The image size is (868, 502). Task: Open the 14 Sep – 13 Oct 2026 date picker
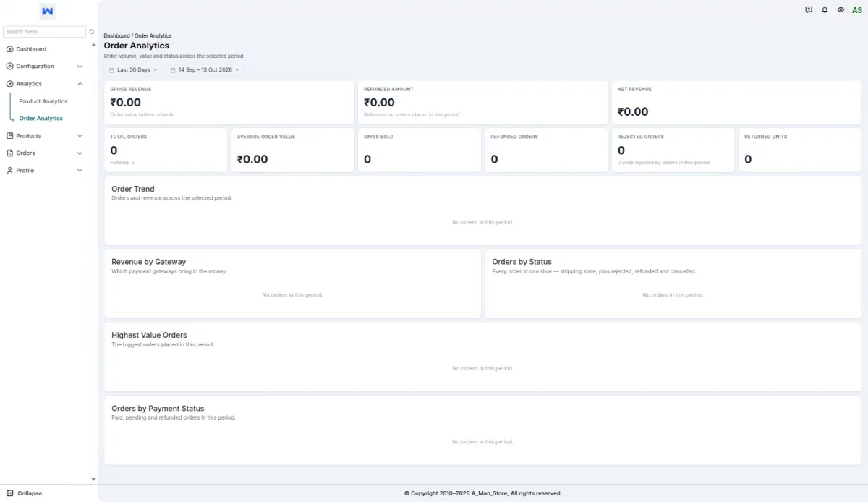pyautogui.click(x=205, y=70)
